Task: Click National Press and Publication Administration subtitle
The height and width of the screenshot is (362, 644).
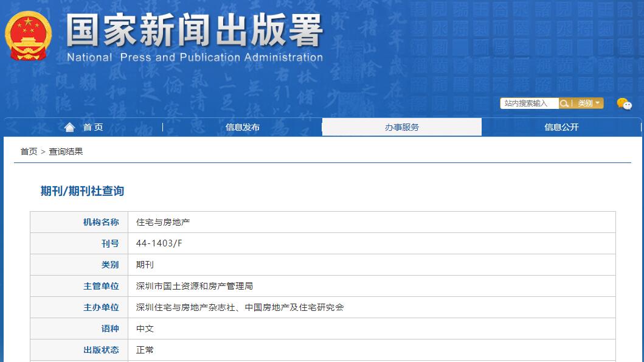Action: (x=195, y=57)
